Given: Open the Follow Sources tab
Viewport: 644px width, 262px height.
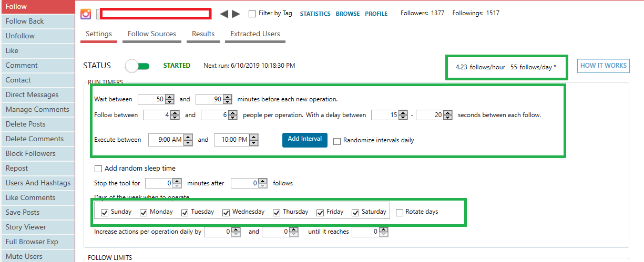Looking at the screenshot, I should 152,34.
